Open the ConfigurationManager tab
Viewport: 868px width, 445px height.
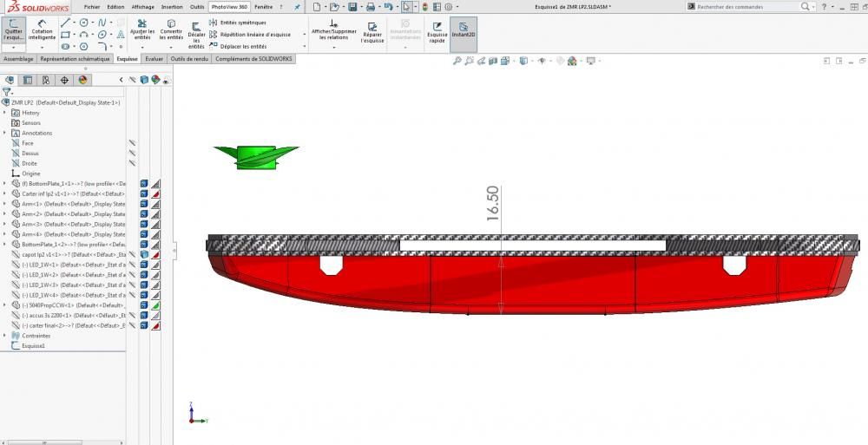[x=46, y=80]
